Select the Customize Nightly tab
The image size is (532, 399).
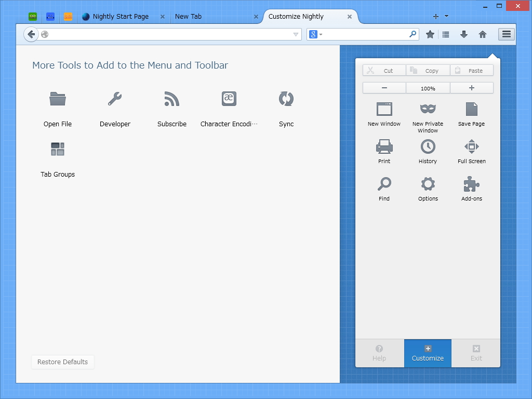pyautogui.click(x=311, y=16)
